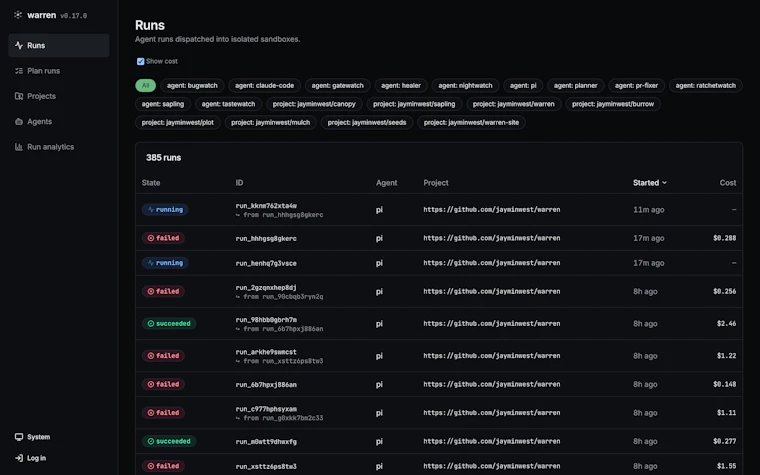Filter by agent: tastewatch
Screen dimensions: 760x475
pyautogui.click(x=228, y=104)
